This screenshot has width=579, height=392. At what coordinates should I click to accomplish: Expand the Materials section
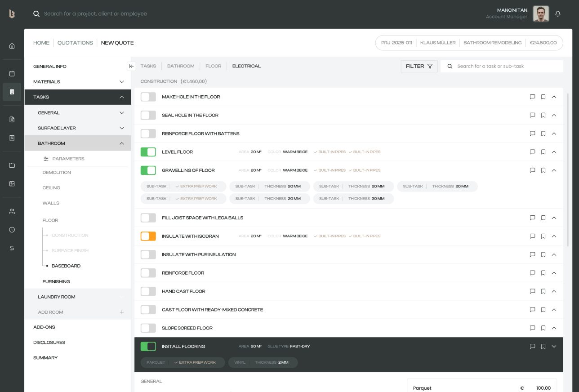[x=121, y=82]
